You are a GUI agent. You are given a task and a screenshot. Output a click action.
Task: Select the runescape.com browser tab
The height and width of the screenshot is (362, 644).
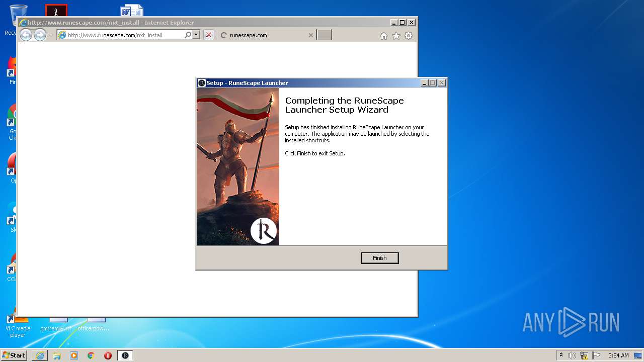pos(267,35)
